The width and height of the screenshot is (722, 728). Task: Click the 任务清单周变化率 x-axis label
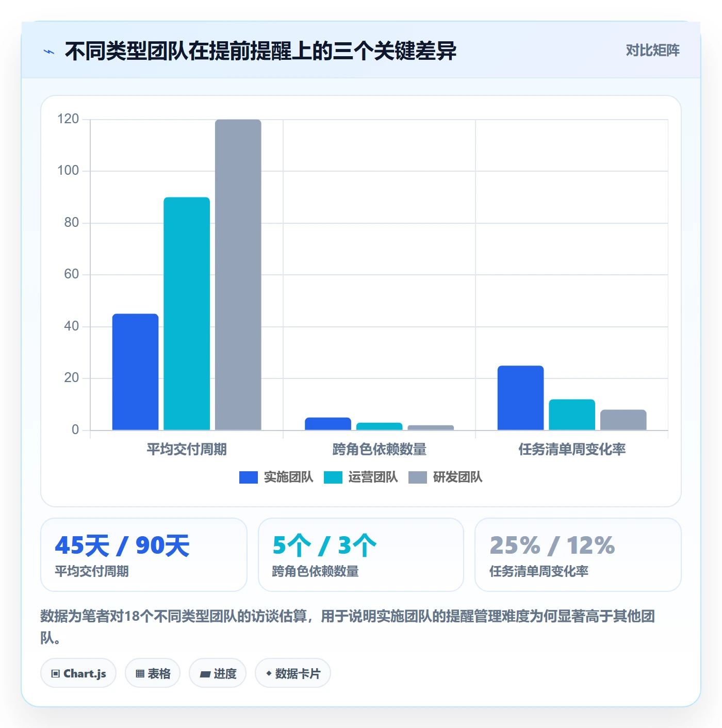572,450
